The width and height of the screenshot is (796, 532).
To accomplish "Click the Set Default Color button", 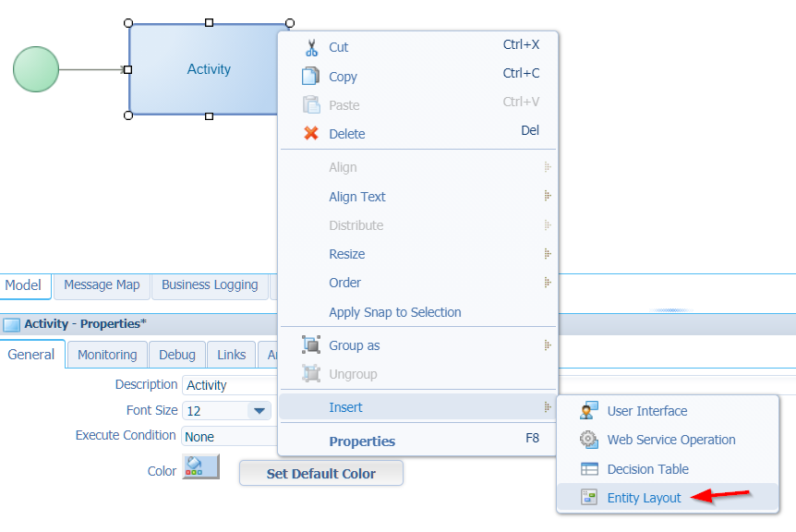I will coord(321,474).
